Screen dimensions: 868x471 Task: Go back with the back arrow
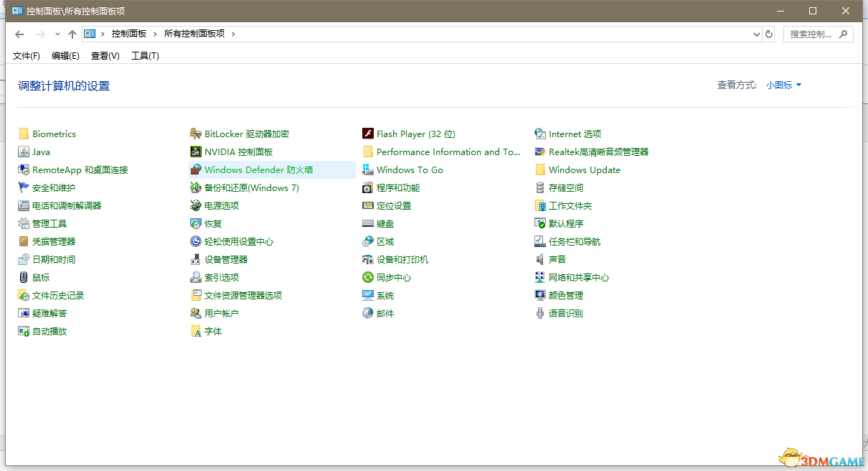(x=19, y=34)
